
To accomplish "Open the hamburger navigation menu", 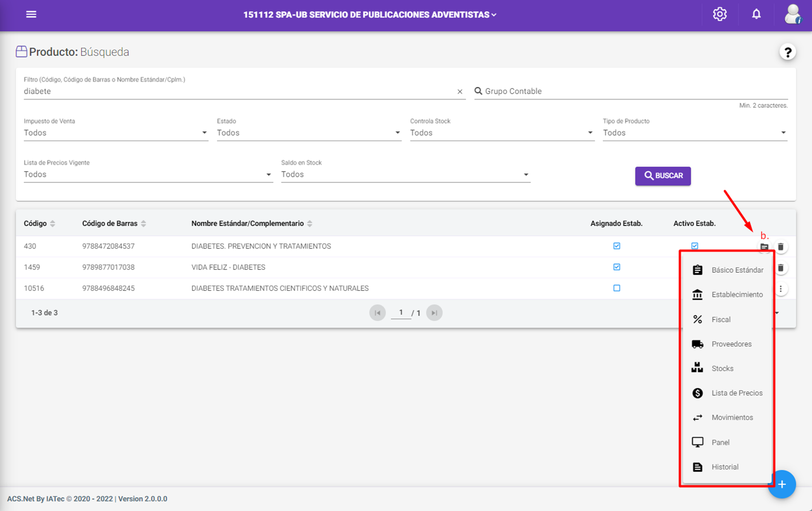I will coord(31,15).
